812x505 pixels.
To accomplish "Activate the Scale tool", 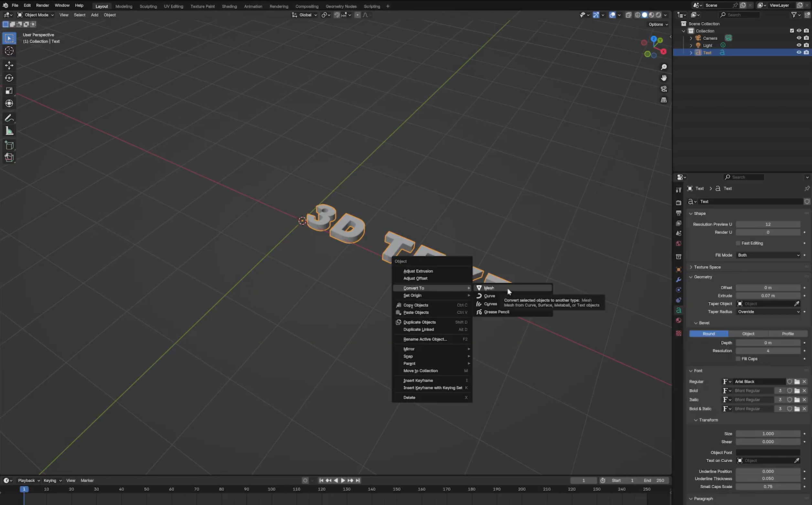I will [9, 91].
